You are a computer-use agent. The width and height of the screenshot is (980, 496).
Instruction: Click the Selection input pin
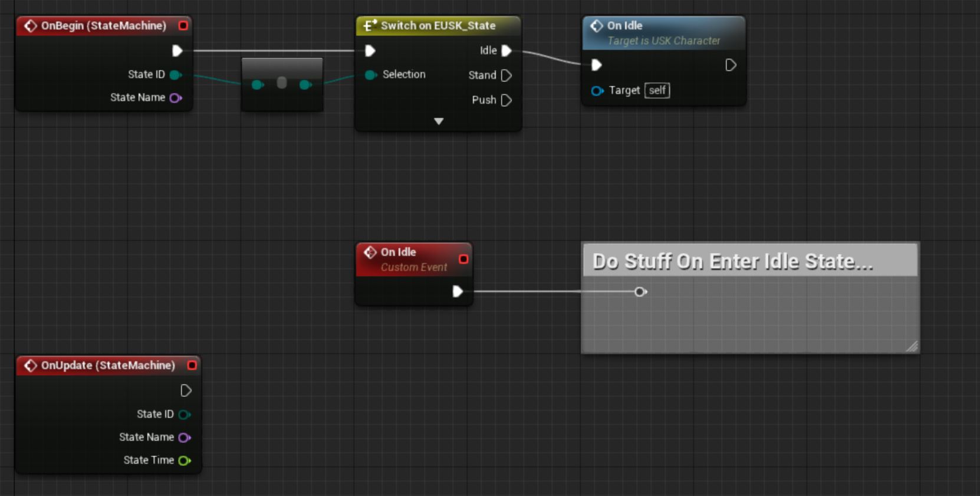point(370,75)
